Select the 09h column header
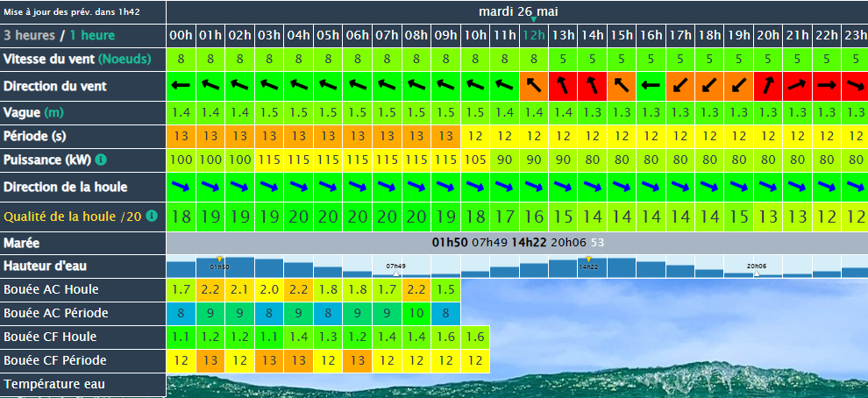Screen dimensions: 868x398 [x=445, y=36]
